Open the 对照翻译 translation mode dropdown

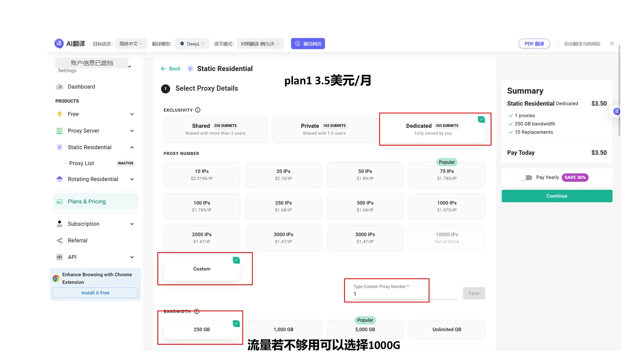pos(260,43)
